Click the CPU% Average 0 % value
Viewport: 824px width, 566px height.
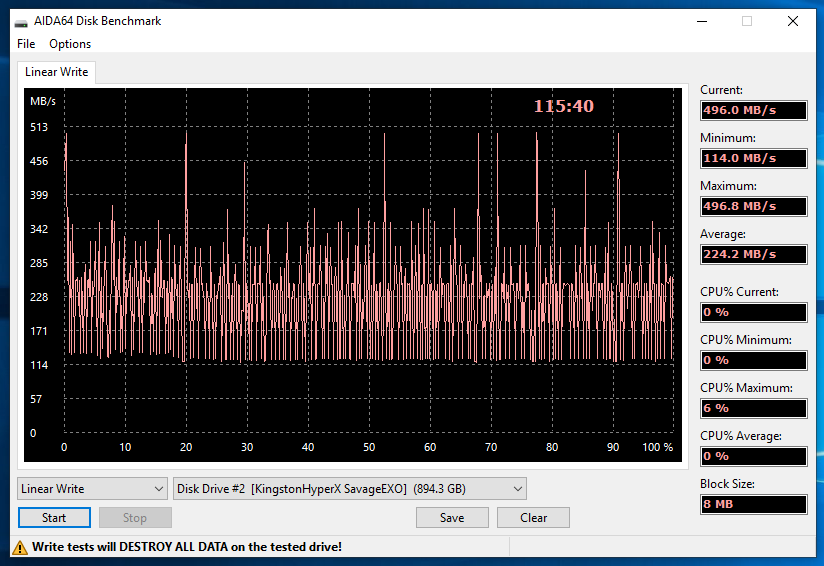754,456
